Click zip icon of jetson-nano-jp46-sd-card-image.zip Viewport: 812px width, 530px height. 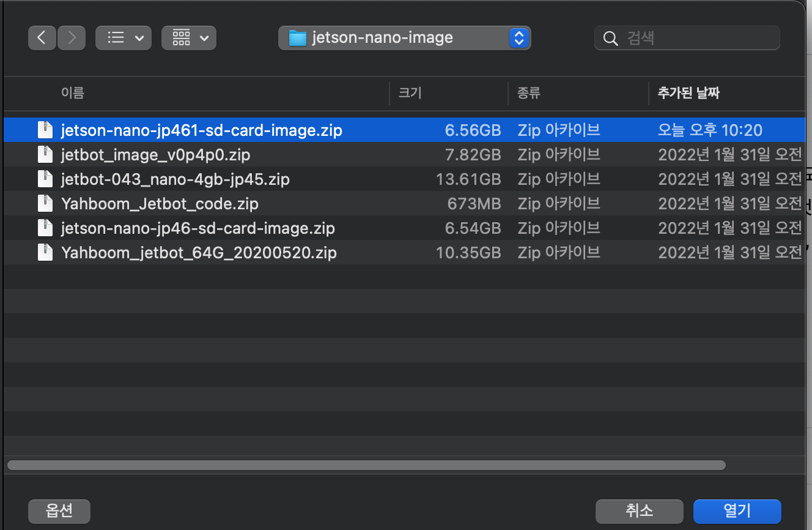45,228
